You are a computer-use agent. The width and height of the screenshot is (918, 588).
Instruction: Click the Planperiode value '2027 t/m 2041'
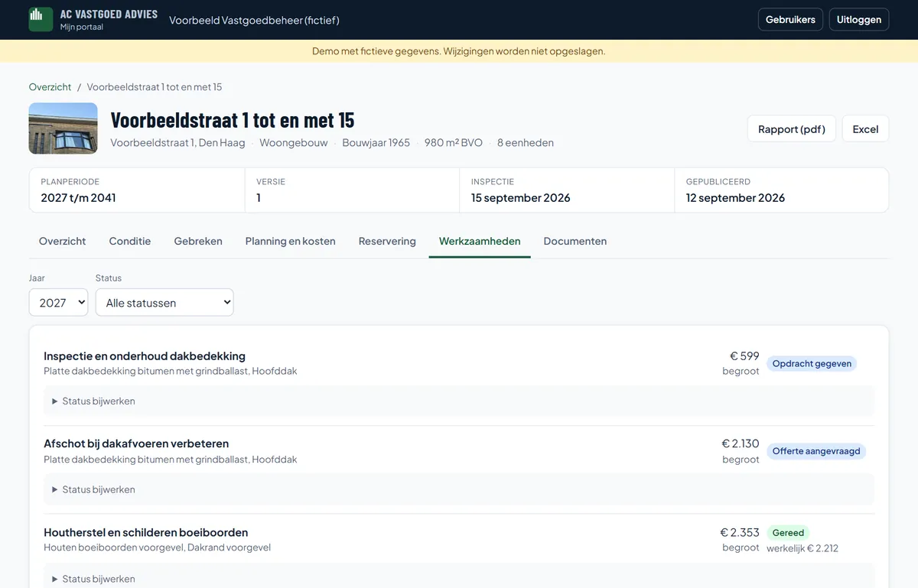pos(78,197)
